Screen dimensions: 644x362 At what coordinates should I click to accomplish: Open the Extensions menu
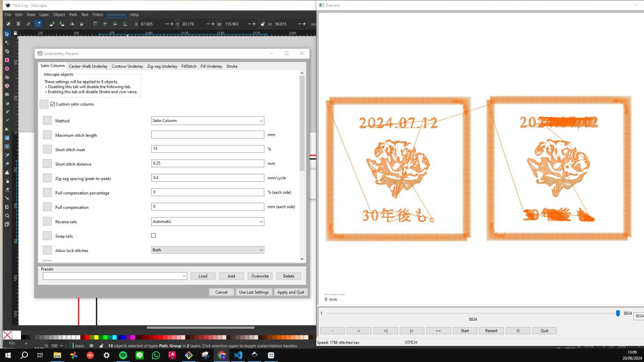pos(117,14)
